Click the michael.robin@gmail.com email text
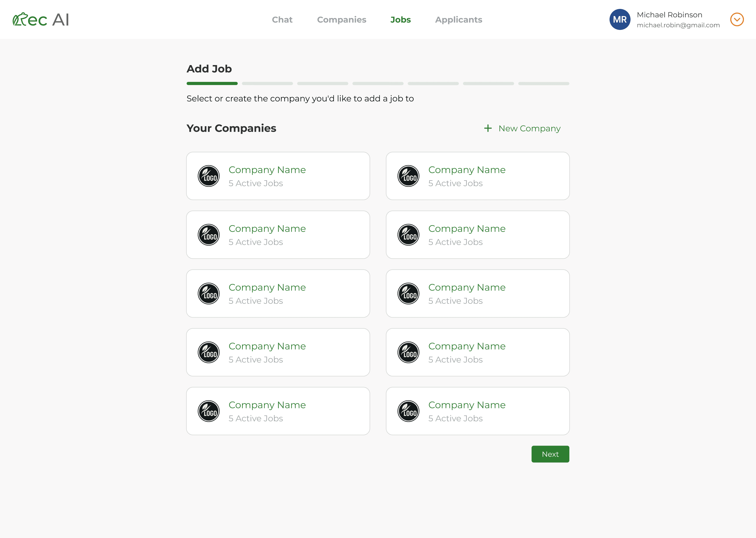 678,25
